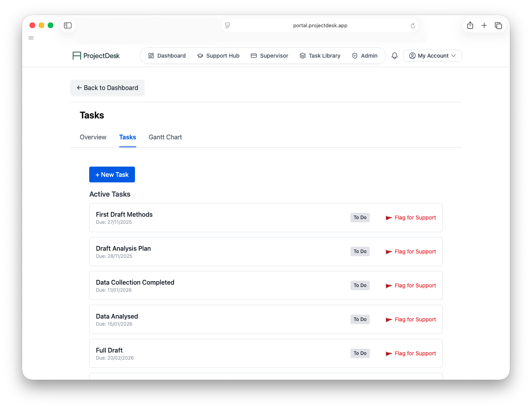Viewport: 532px width, 409px height.
Task: Click the portal.projectdesk.app address field
Action: pos(320,26)
